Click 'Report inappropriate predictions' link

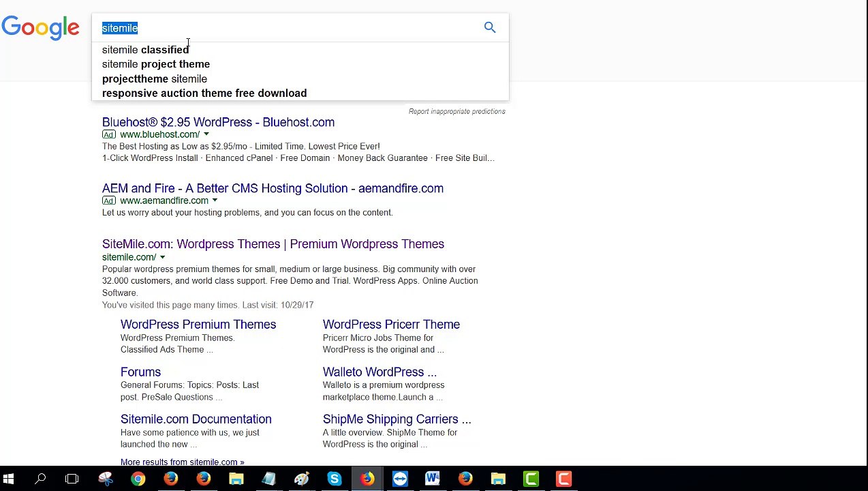click(456, 111)
